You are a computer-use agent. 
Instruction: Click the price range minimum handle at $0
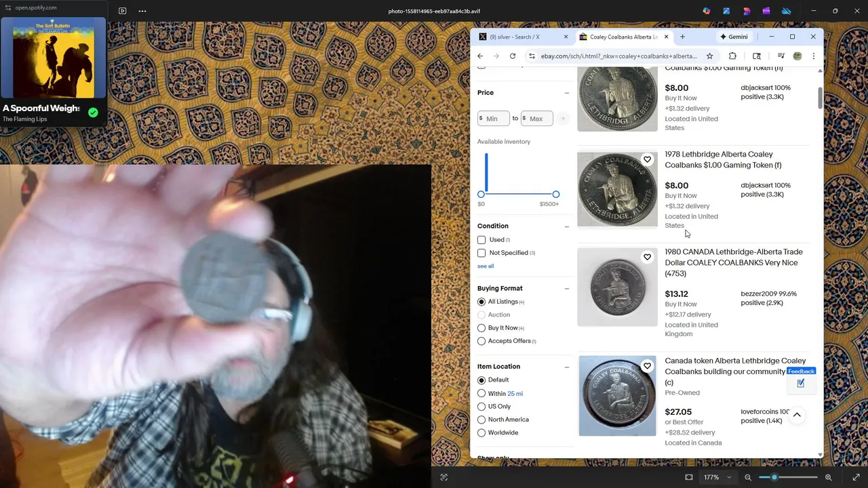tap(481, 195)
